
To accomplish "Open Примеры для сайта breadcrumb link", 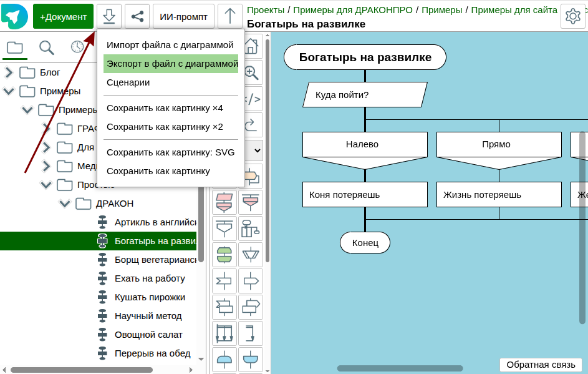I will coord(514,10).
